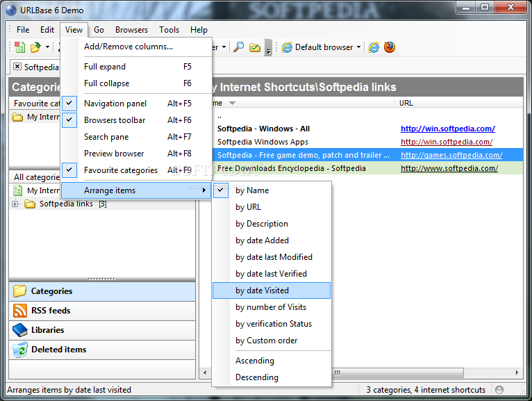Viewport: 532px width, 401px height.
Task: Open the Arrange items submenu
Action: (135, 190)
